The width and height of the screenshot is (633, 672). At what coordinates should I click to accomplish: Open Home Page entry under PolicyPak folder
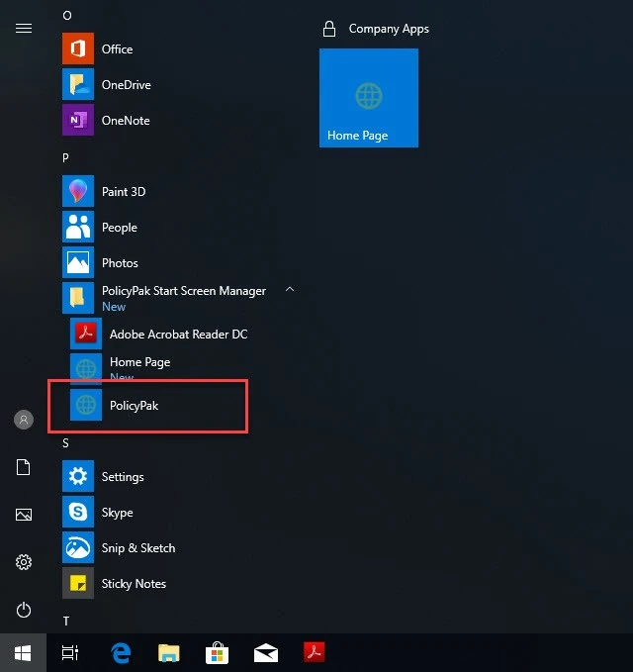click(x=138, y=363)
